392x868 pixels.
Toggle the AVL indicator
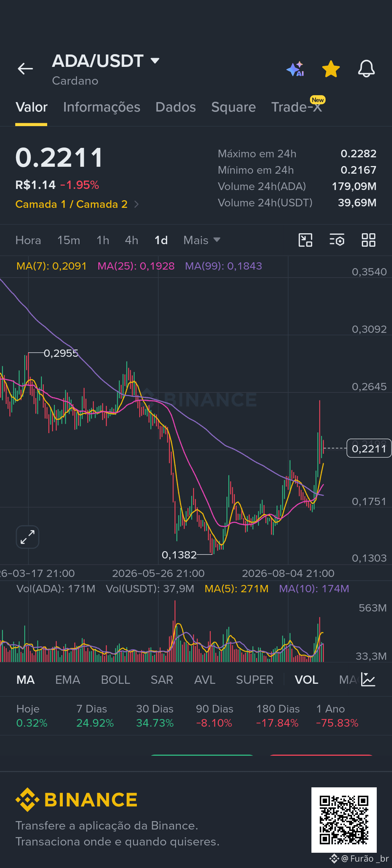[x=205, y=680]
